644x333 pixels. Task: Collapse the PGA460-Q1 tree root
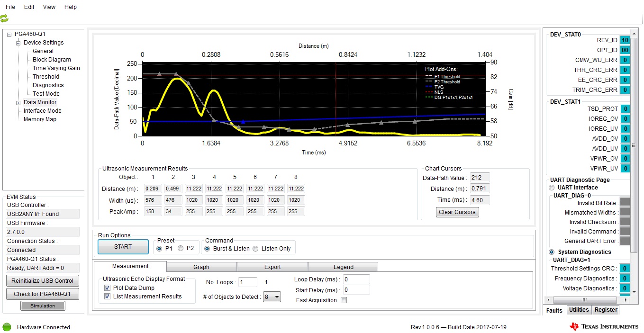pyautogui.click(x=9, y=34)
